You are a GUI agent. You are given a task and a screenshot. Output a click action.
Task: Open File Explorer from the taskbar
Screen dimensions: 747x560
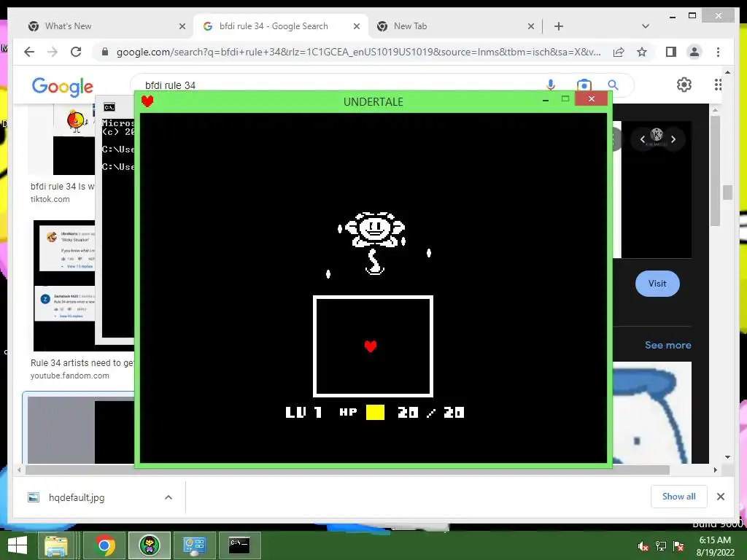pyautogui.click(x=55, y=545)
